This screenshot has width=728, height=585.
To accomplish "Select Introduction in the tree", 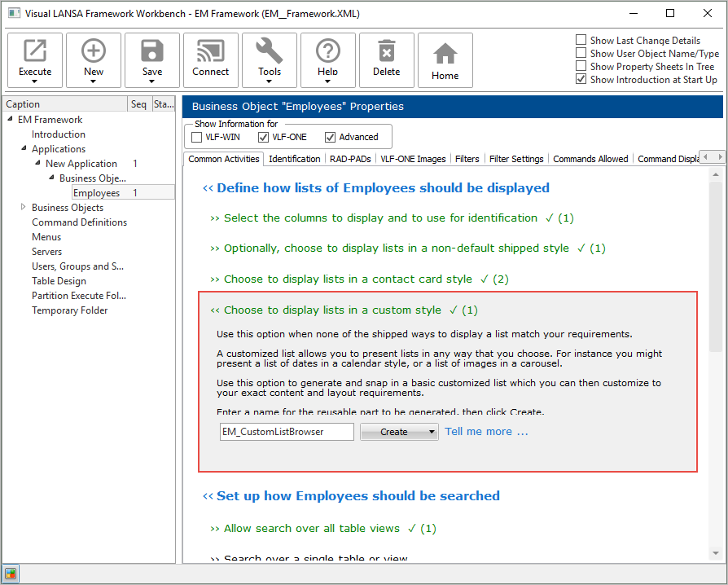I will click(x=59, y=134).
